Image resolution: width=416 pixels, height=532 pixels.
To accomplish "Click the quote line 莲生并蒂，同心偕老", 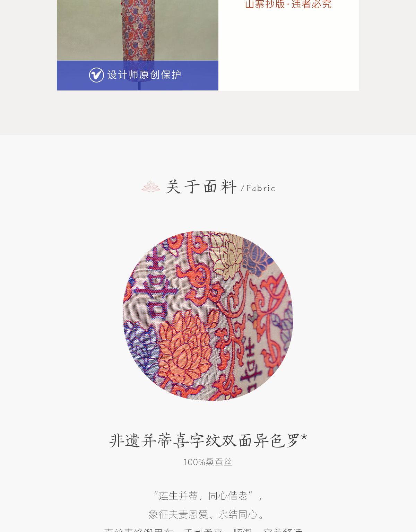I will 208,496.
